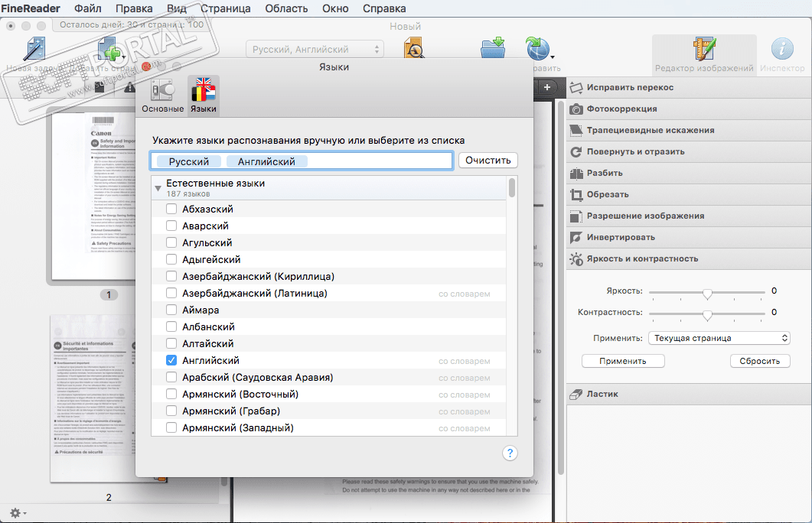Screen dimensions: 812x523
Task: Check the Армянский (Восточный) checkbox
Action: pos(171,395)
